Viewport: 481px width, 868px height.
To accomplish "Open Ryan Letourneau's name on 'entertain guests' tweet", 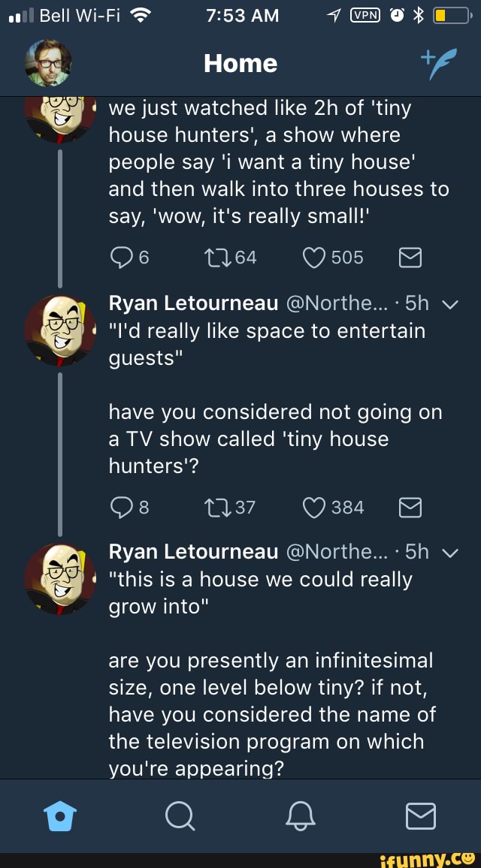I will pyautogui.click(x=193, y=303).
